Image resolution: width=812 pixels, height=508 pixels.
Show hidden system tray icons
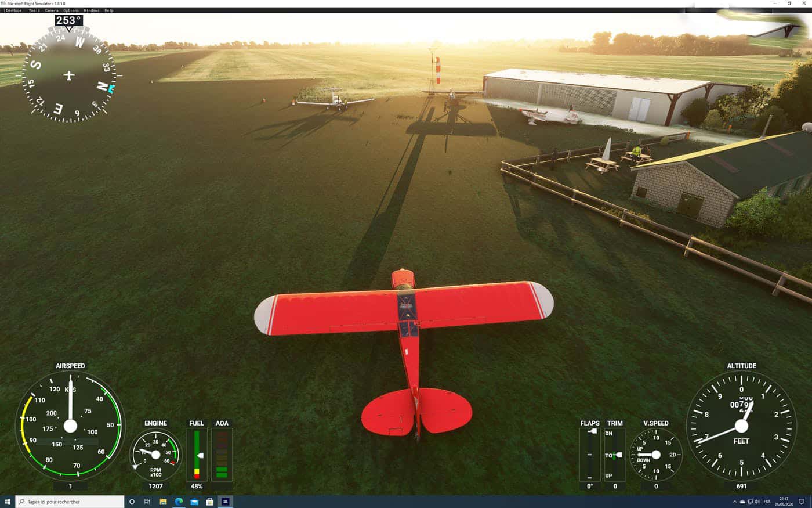point(735,502)
